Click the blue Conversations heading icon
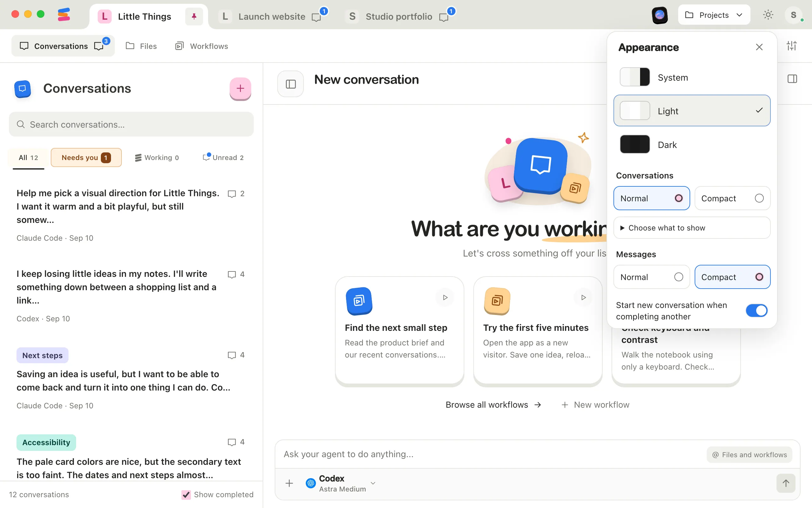Image resolution: width=812 pixels, height=508 pixels. pyautogui.click(x=23, y=89)
